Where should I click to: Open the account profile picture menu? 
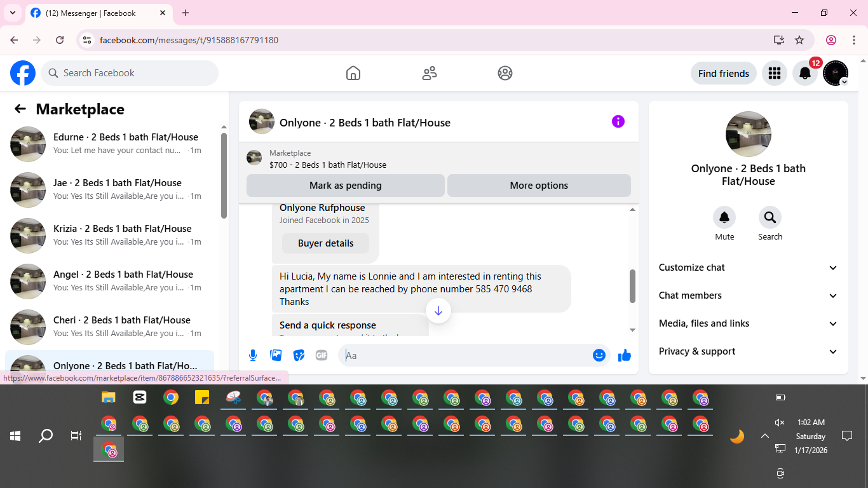pyautogui.click(x=836, y=73)
